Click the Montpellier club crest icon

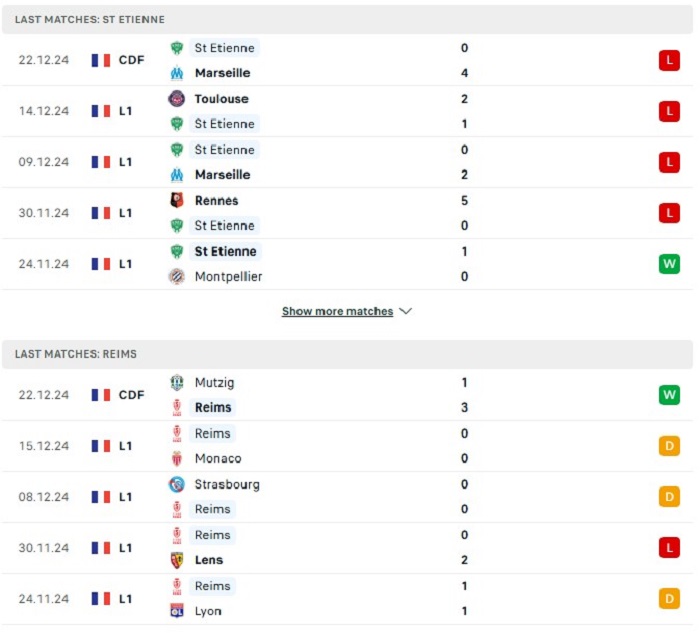coord(176,276)
